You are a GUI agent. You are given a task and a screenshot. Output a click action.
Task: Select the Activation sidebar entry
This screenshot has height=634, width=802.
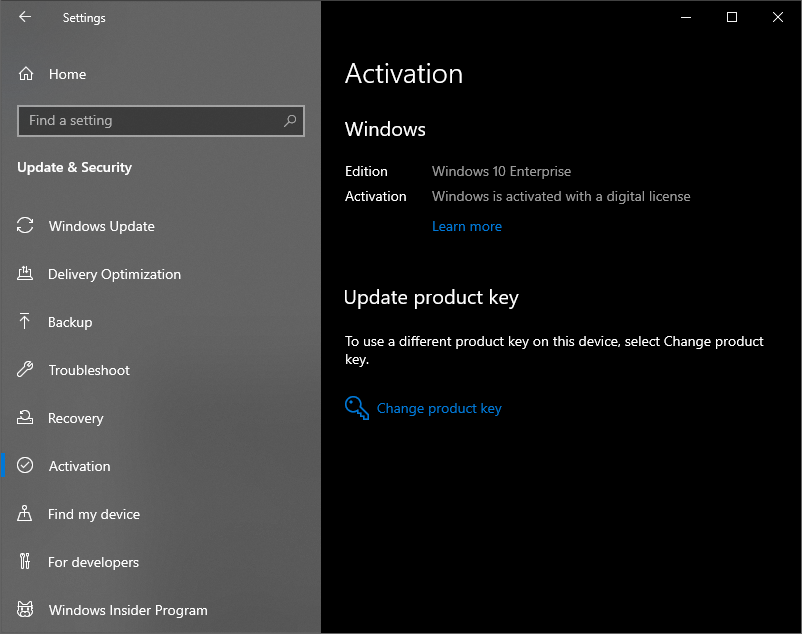79,466
